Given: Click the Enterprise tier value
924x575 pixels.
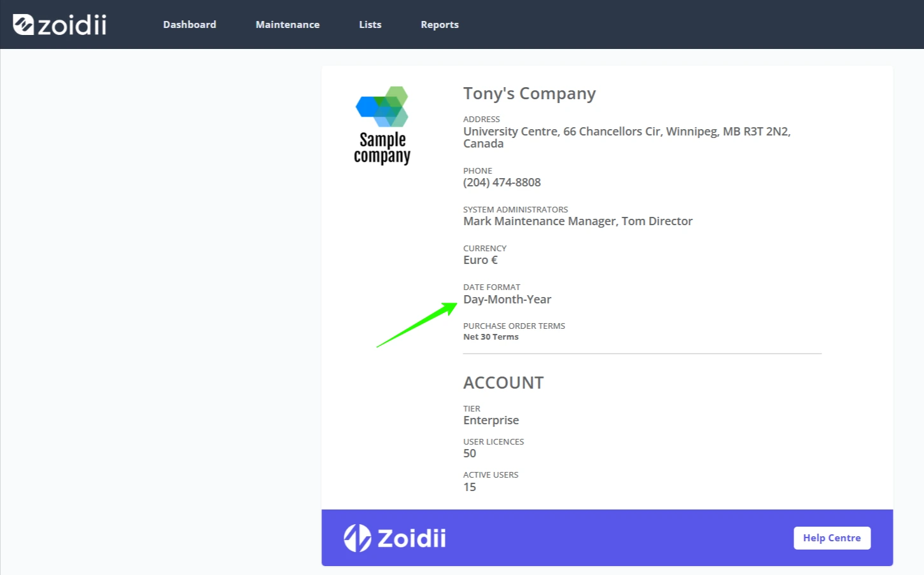Looking at the screenshot, I should pos(491,420).
